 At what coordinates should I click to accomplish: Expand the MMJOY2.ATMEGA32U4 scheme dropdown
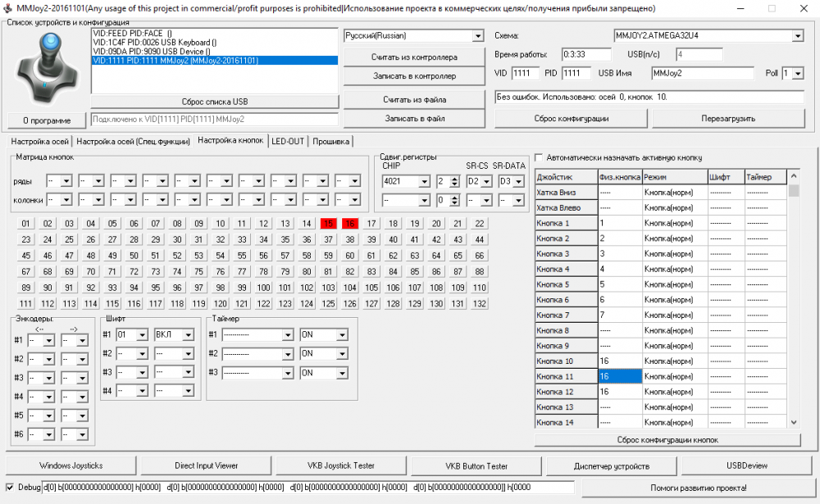pos(797,36)
